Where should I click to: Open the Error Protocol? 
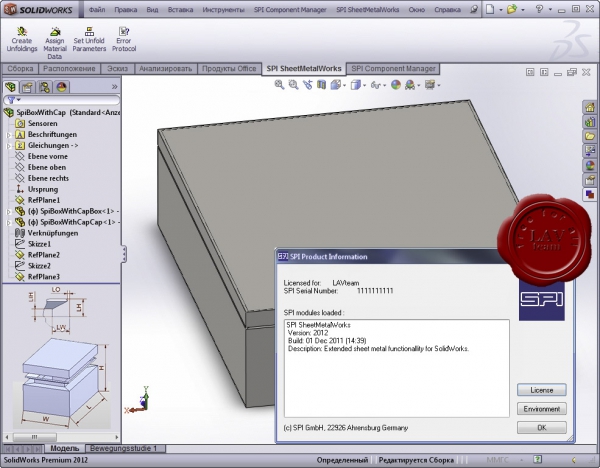tap(124, 39)
